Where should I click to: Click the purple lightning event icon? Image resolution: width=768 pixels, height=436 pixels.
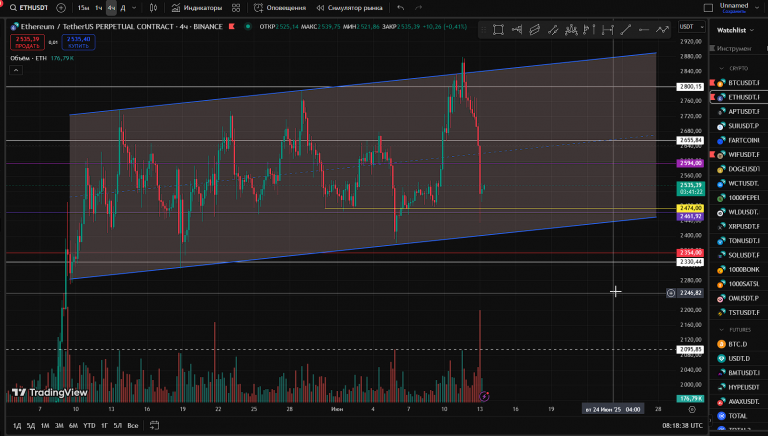point(484,396)
